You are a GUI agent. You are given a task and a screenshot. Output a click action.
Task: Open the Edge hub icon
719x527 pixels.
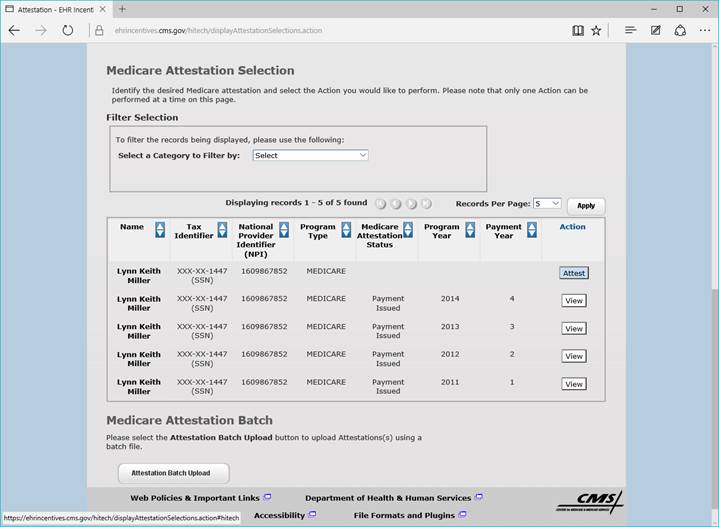point(630,30)
